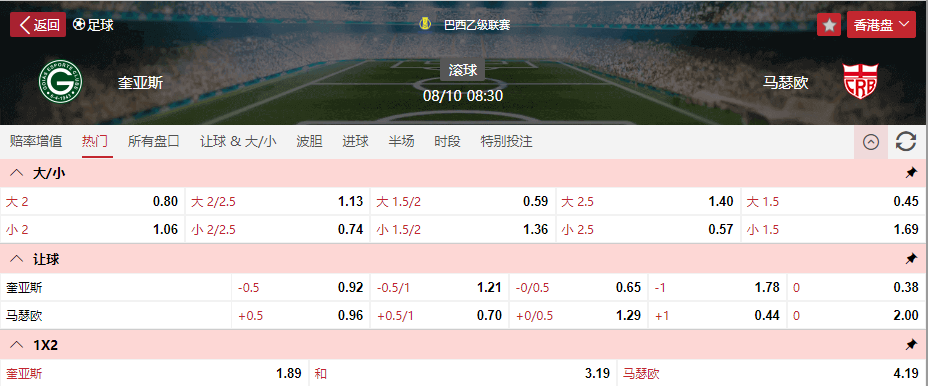Select handicap +1 at 0.44
Screen dimensions: 928x386
(717, 316)
